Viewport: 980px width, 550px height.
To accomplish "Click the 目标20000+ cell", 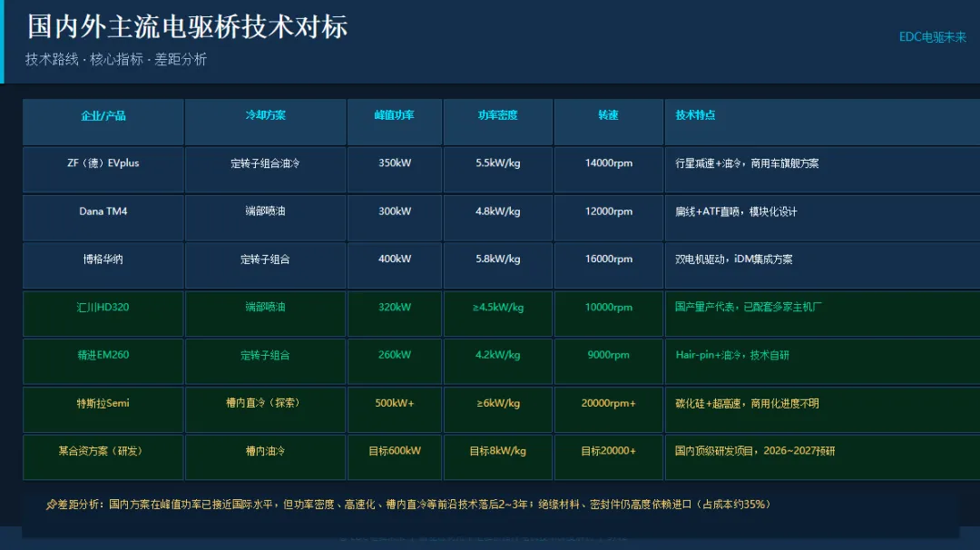I will (x=609, y=457).
